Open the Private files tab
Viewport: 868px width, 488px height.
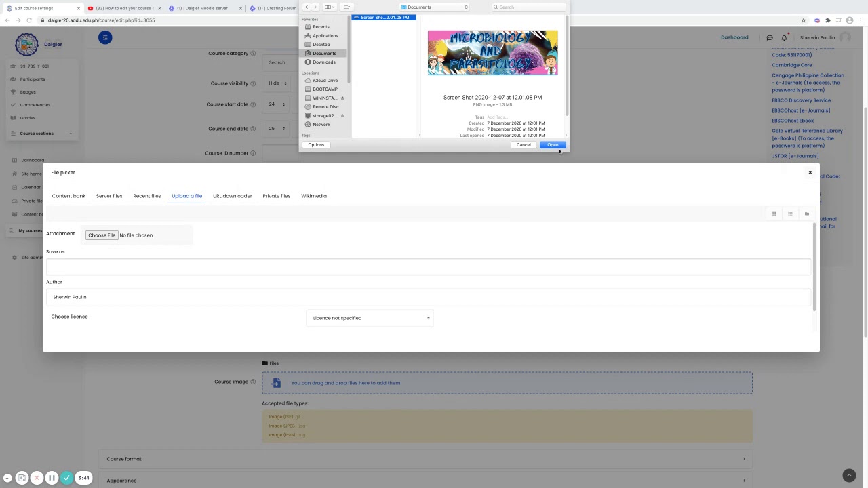click(277, 196)
